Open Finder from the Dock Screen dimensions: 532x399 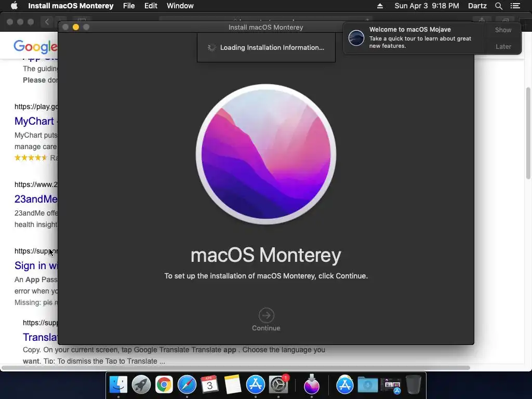(118, 385)
